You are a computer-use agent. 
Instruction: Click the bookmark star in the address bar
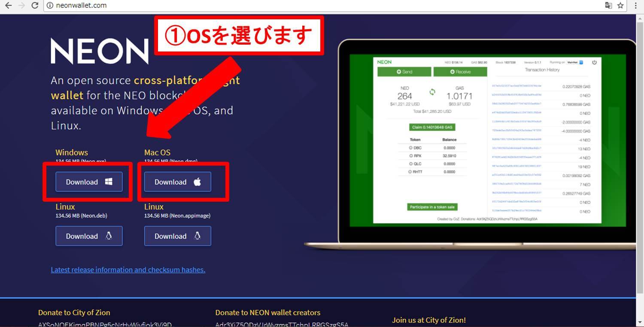click(x=620, y=6)
